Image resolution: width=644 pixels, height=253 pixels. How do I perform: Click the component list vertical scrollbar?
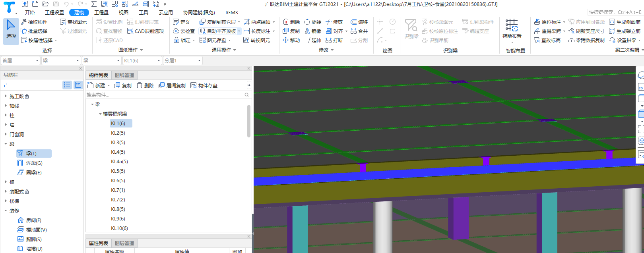tap(249, 121)
